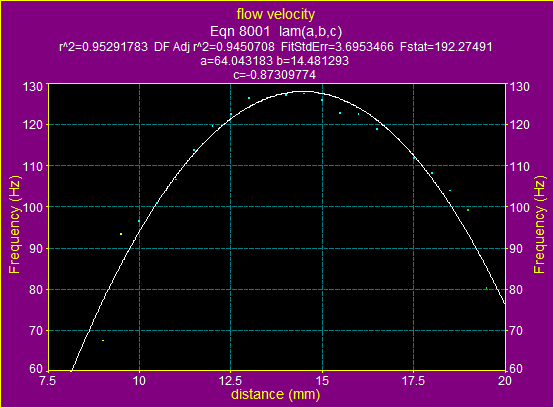The width and height of the screenshot is (554, 408).
Task: Select the "Eqn 8001 lam(a,b,c)" equation label
Action: click(x=276, y=31)
